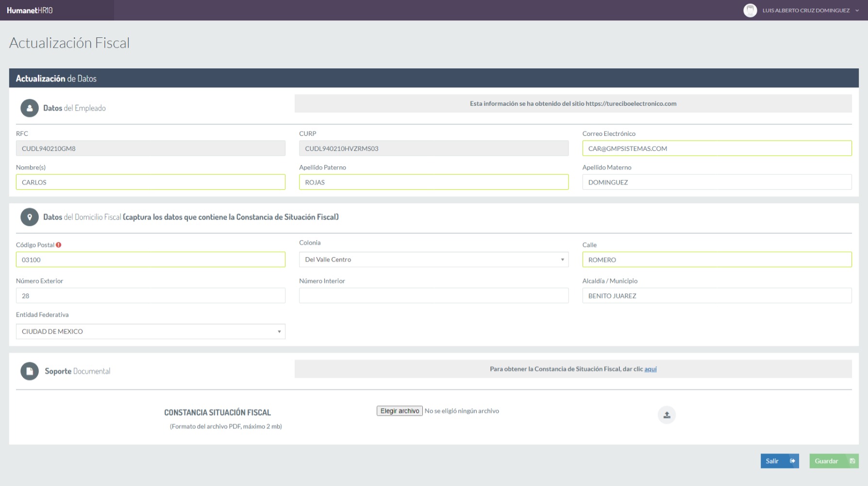This screenshot has width=868, height=486.
Task: Click the HumanetHR10 logo
Action: coord(30,10)
